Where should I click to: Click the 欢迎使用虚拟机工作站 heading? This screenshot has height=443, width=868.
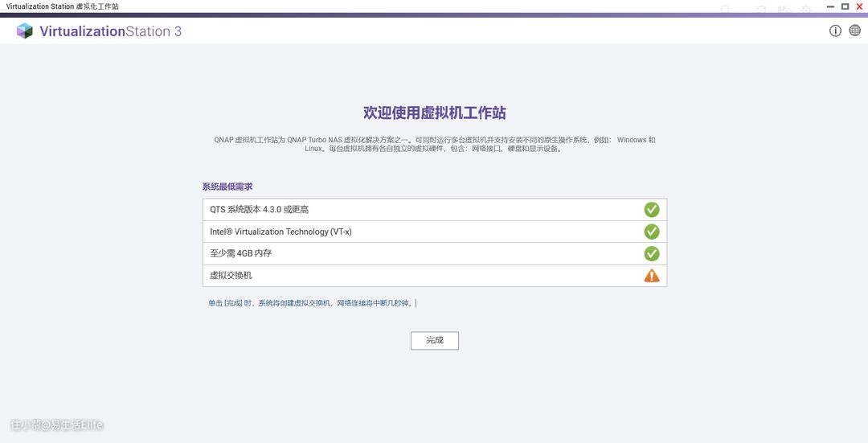click(x=434, y=113)
